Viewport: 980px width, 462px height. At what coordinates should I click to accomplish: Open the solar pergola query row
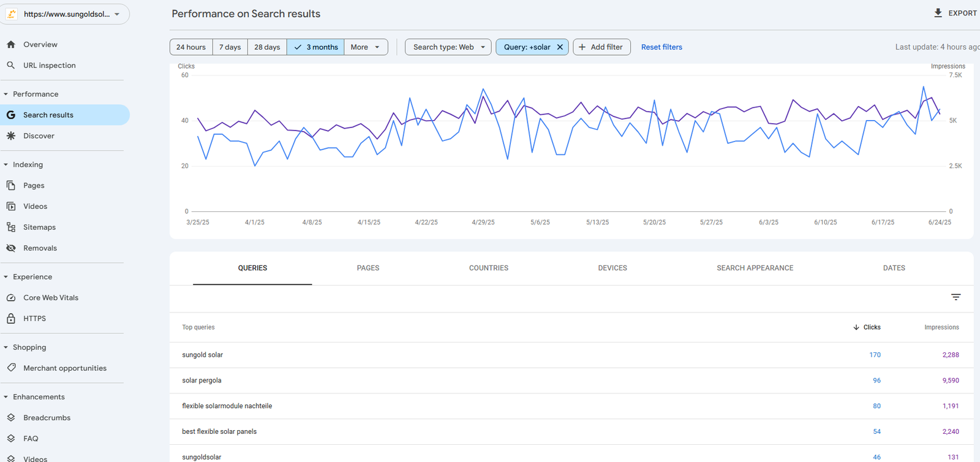coord(571,381)
